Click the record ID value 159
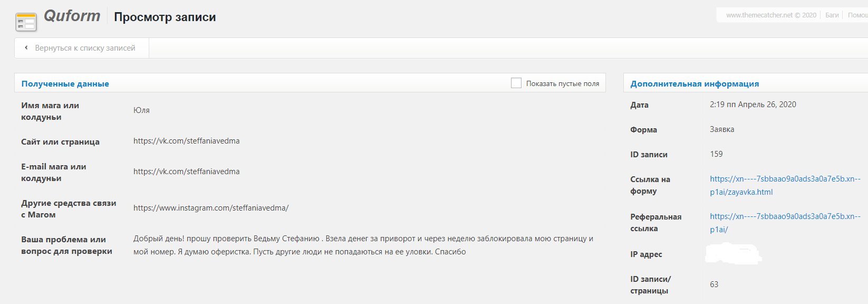The image size is (868, 304). pyautogui.click(x=716, y=154)
